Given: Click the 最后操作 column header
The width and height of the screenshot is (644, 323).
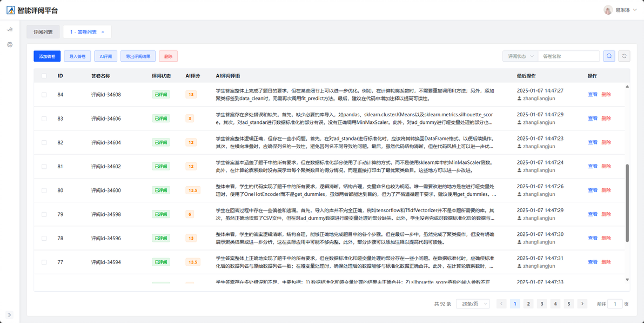Looking at the screenshot, I should click(526, 76).
